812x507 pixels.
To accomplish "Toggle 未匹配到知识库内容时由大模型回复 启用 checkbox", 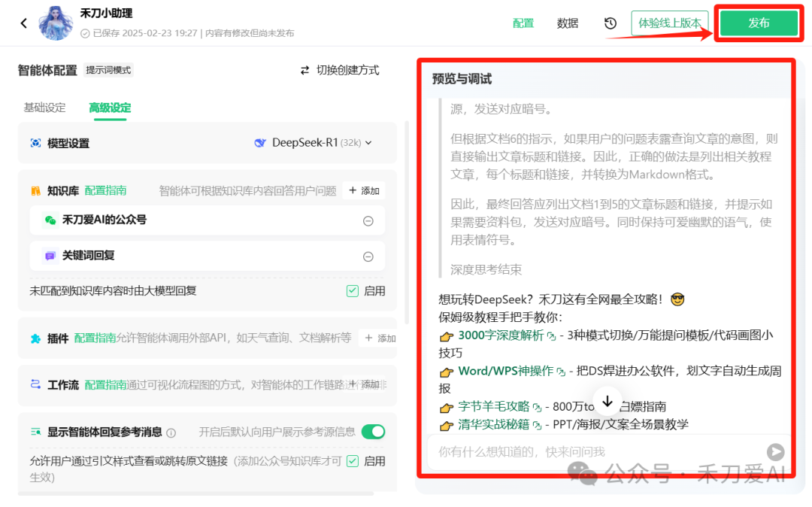I will pyautogui.click(x=353, y=291).
